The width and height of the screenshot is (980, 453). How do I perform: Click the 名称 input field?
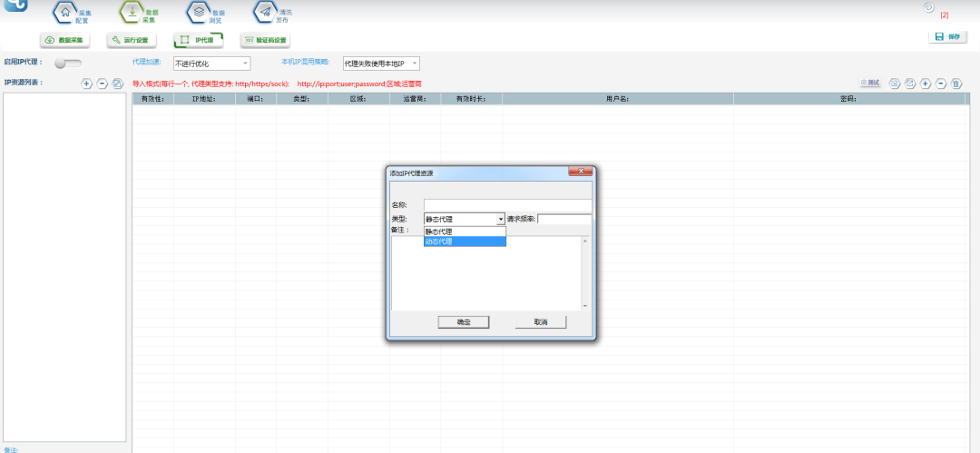[507, 205]
